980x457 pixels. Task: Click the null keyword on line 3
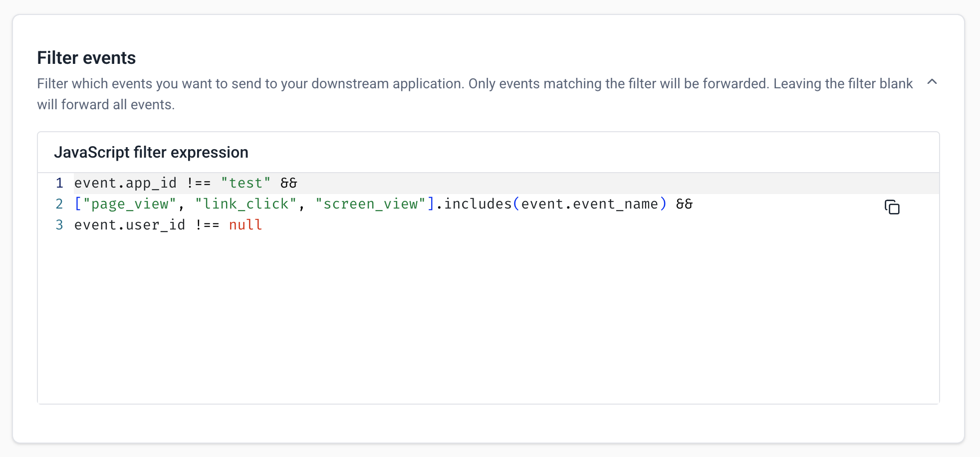245,225
